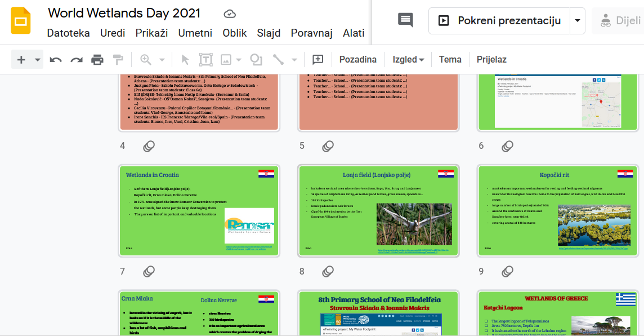Open the Slajd menu

269,33
